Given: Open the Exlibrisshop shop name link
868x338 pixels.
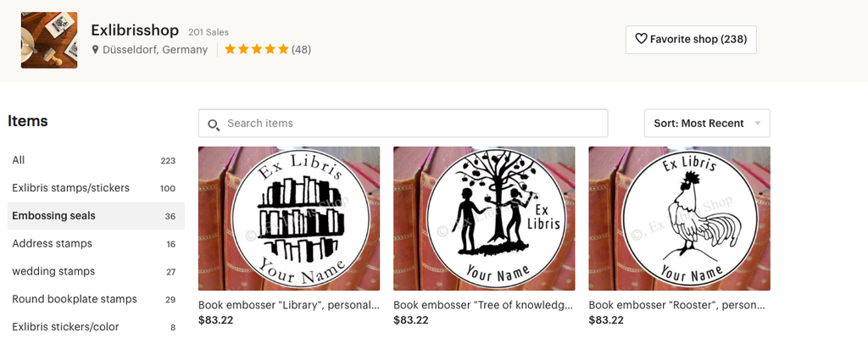Looking at the screenshot, I should pos(135,30).
